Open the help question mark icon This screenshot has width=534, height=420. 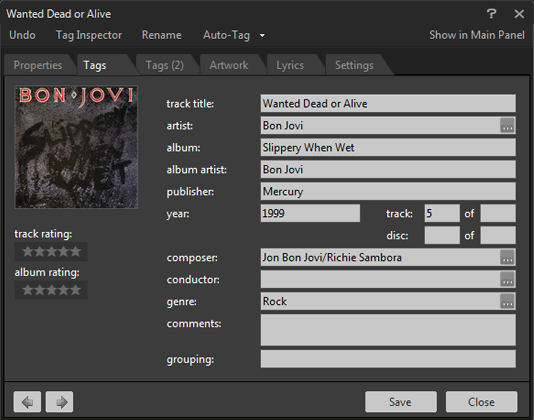(491, 14)
